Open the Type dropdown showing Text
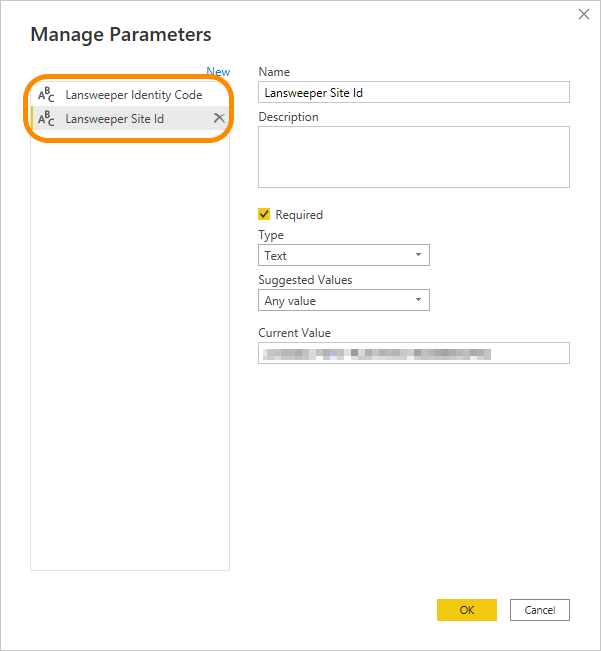 coord(343,256)
